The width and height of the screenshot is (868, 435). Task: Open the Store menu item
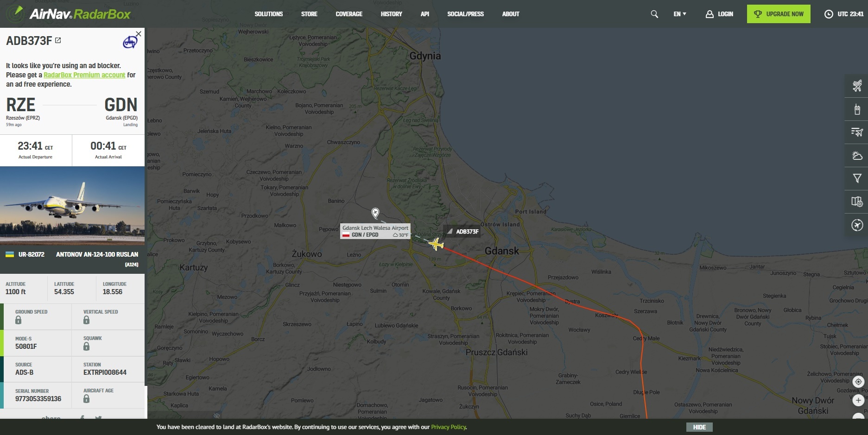pos(309,14)
